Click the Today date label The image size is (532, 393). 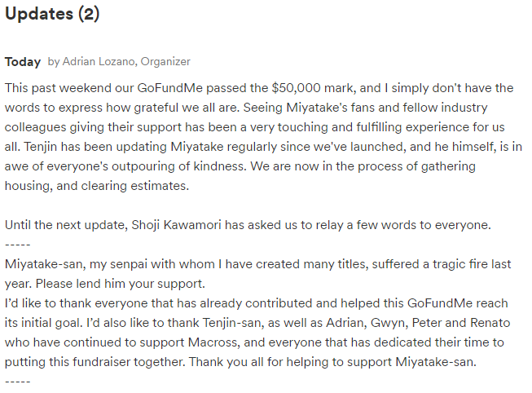pos(23,62)
